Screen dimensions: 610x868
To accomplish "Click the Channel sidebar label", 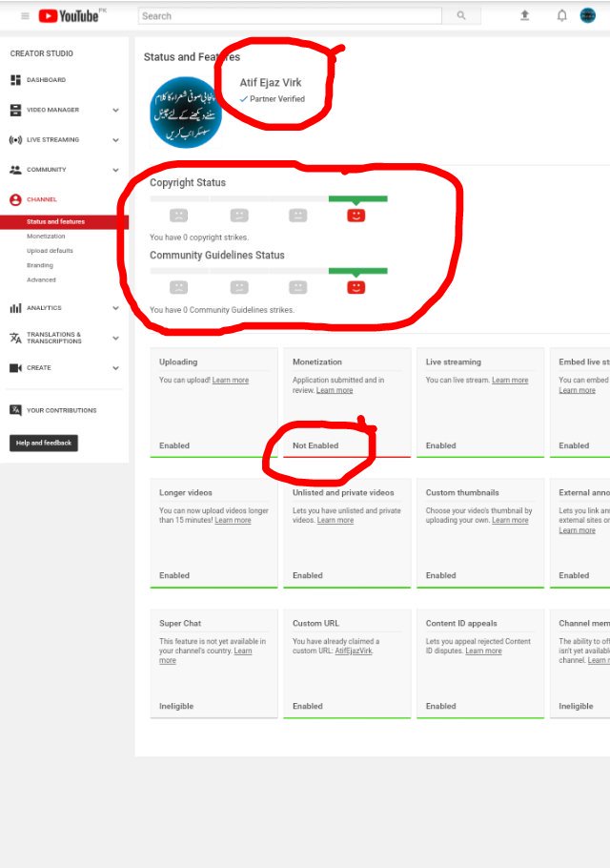I will click(42, 199).
